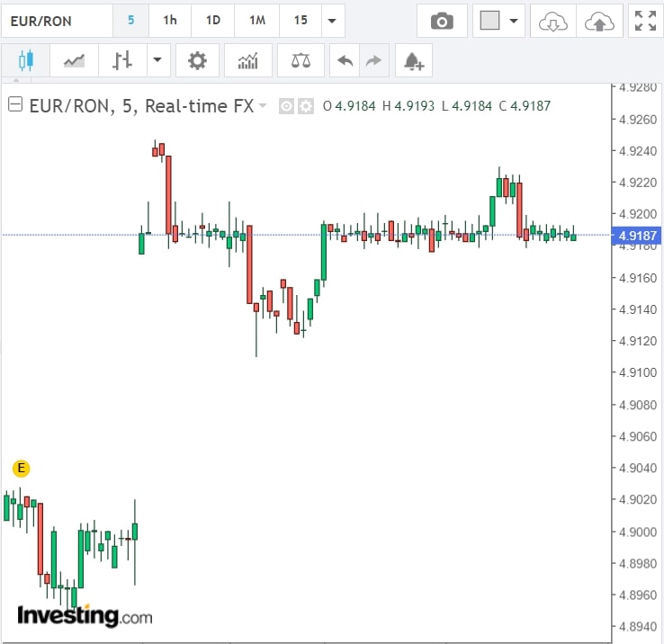
Task: Open the indicators panel
Action: (x=247, y=61)
